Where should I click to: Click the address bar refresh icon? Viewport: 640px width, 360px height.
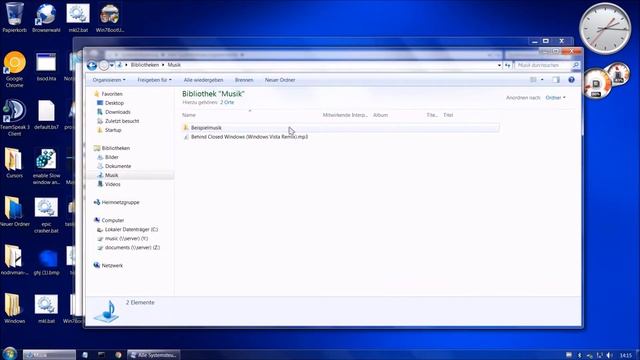click(507, 65)
